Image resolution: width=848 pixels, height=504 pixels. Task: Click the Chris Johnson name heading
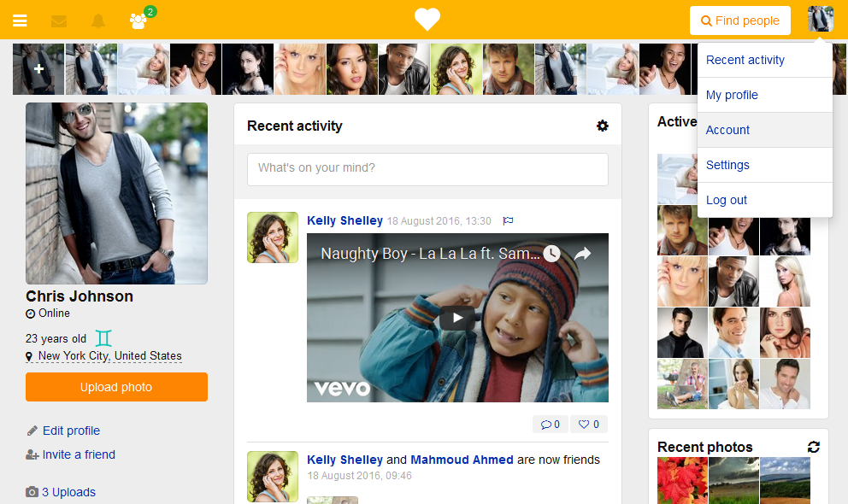(79, 296)
